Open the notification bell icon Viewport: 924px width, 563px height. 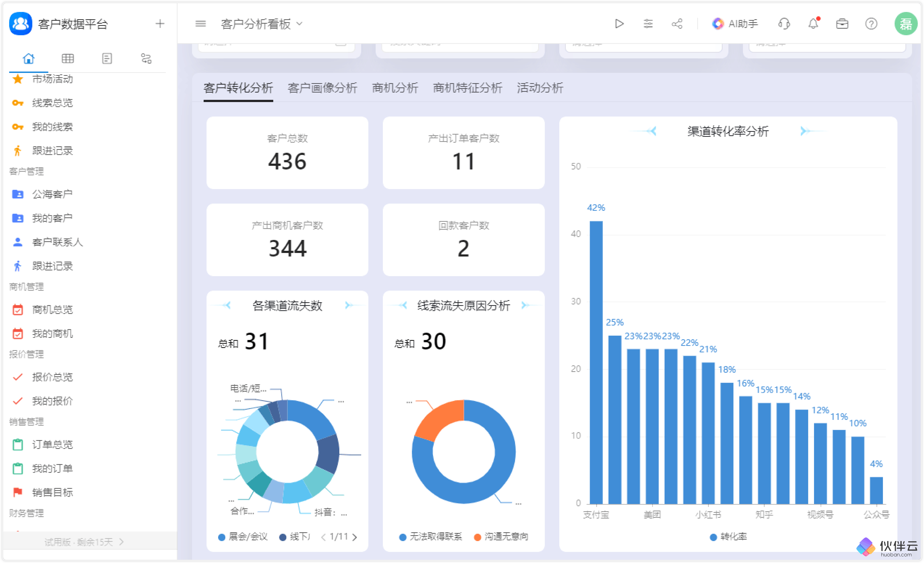[x=813, y=24]
